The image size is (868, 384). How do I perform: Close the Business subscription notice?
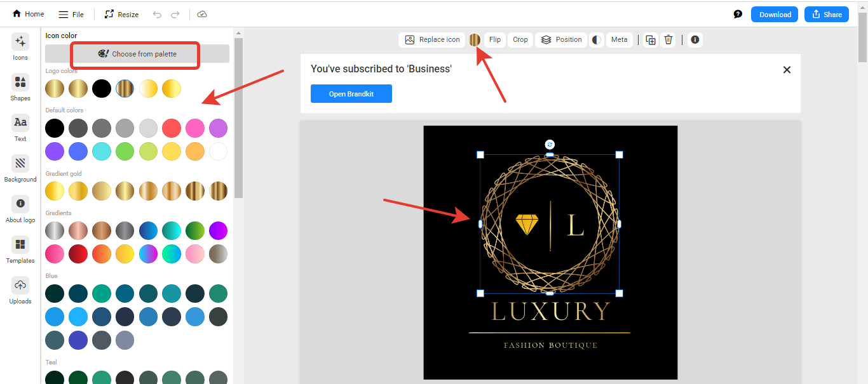(x=787, y=70)
